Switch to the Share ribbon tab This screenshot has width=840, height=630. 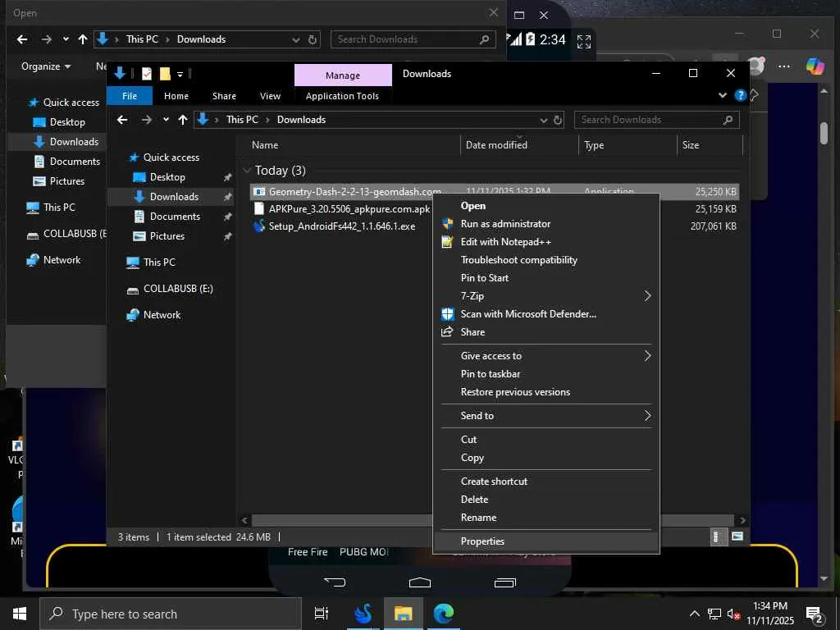click(x=224, y=96)
